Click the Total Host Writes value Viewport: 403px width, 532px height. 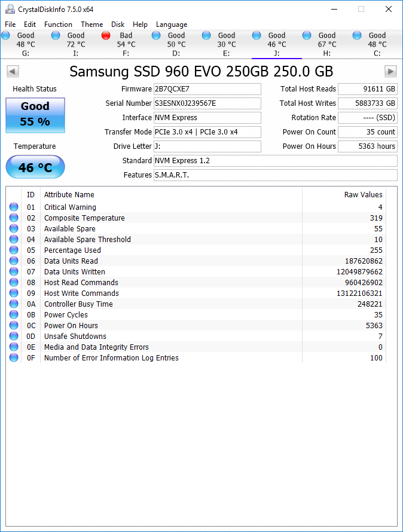pyautogui.click(x=367, y=103)
